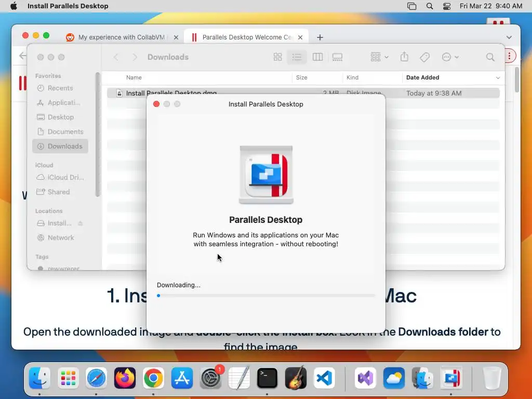
Task: Open Migration Assistant in the Dock
Action: [x=422, y=378]
